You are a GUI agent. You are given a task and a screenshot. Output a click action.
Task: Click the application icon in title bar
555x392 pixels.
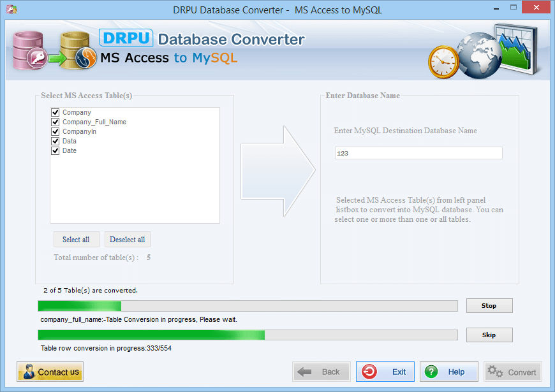pos(11,9)
